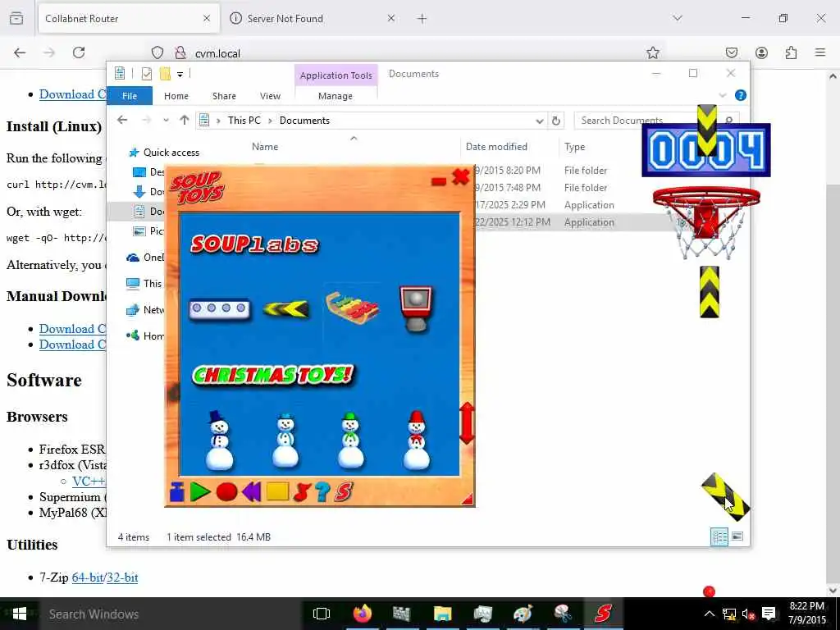This screenshot has height=630, width=840.
Task: Sort by Type column header
Action: click(x=574, y=147)
